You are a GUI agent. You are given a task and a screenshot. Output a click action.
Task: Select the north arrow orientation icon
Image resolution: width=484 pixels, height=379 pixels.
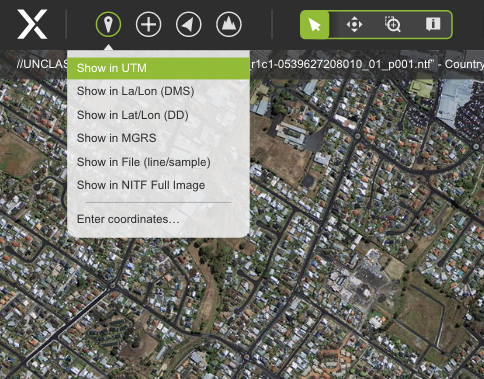(x=189, y=24)
